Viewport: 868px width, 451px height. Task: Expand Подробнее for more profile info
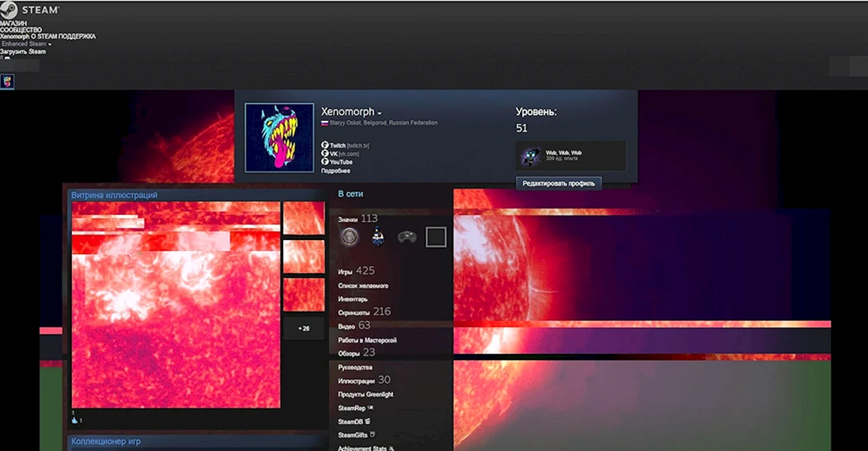(x=335, y=171)
